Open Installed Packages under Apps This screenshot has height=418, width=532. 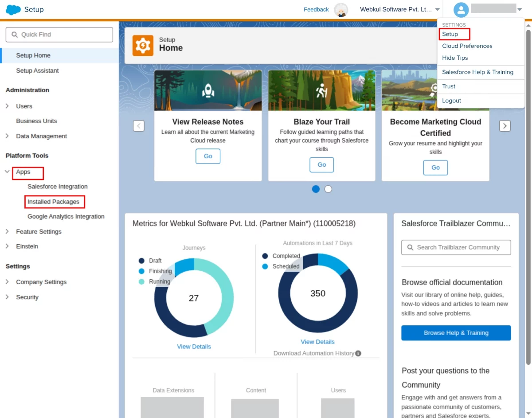(54, 202)
